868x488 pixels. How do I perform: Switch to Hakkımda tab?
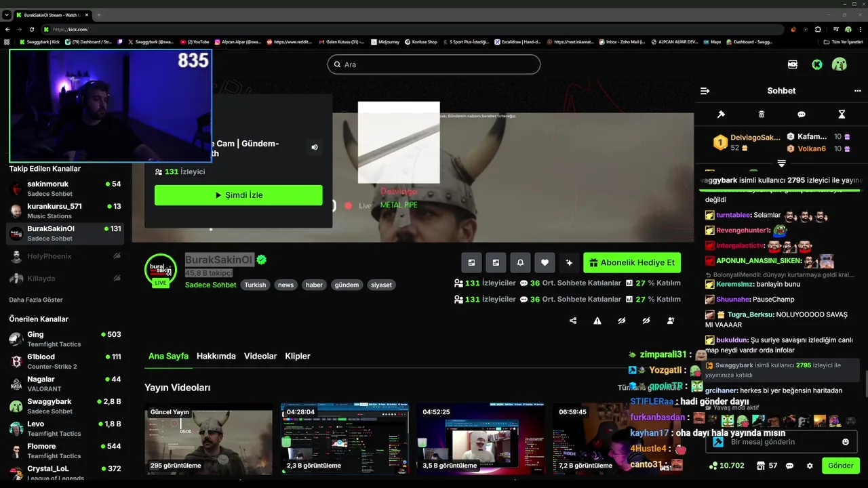[216, 356]
